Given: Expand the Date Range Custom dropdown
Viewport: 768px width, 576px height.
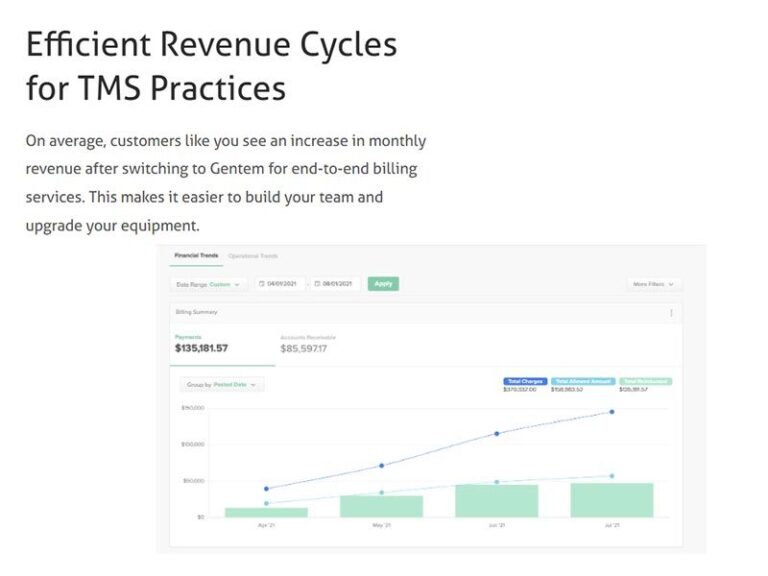Looking at the screenshot, I should point(208,284).
